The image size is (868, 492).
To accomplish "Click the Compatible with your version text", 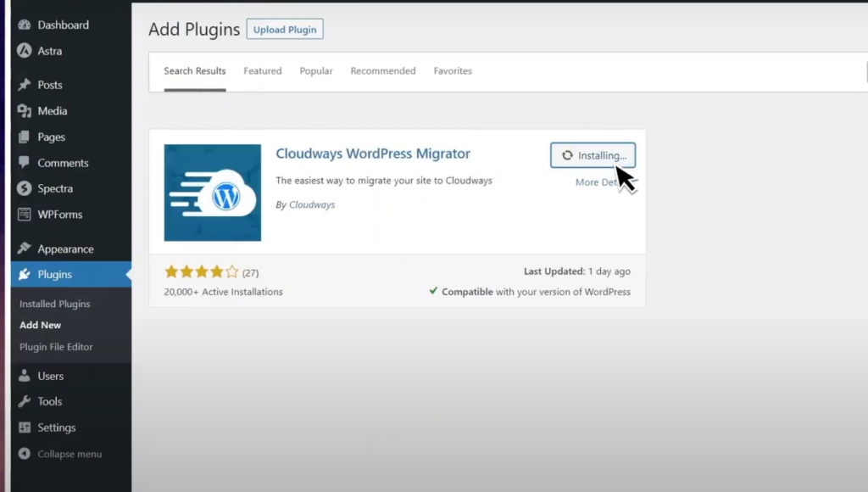I will [x=536, y=292].
